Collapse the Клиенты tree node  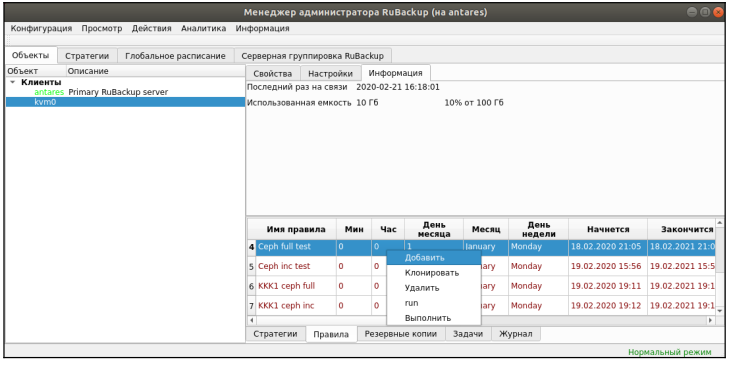pos(13,82)
